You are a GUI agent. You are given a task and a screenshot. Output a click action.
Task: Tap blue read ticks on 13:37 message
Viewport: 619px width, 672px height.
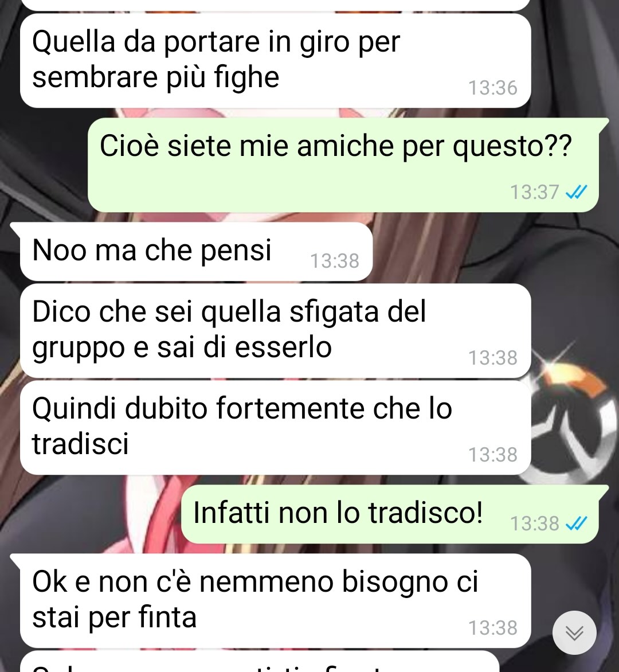(x=576, y=192)
